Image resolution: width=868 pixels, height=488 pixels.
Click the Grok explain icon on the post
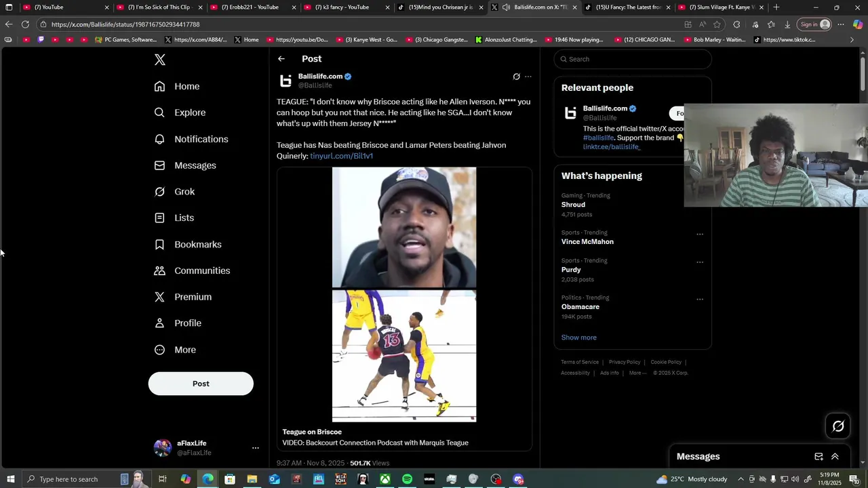click(516, 77)
